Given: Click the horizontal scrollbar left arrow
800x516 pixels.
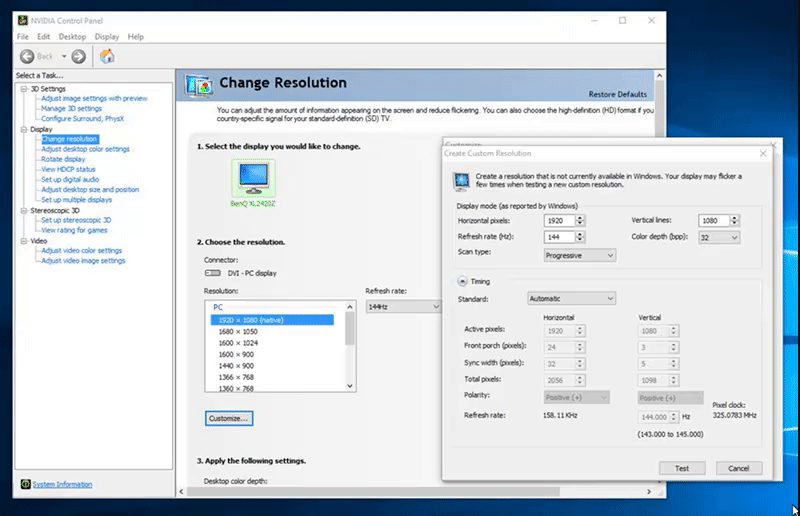Looking at the screenshot, I should point(182,492).
